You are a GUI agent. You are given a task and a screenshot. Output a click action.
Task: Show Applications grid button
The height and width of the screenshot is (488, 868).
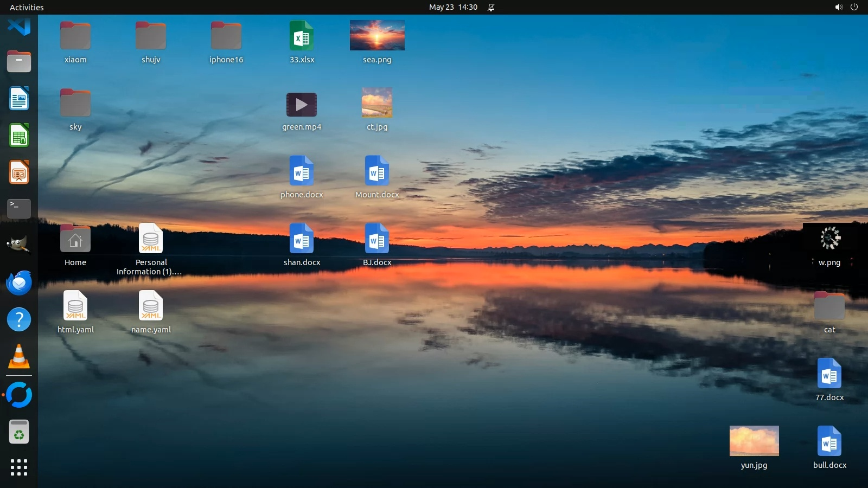[19, 467]
